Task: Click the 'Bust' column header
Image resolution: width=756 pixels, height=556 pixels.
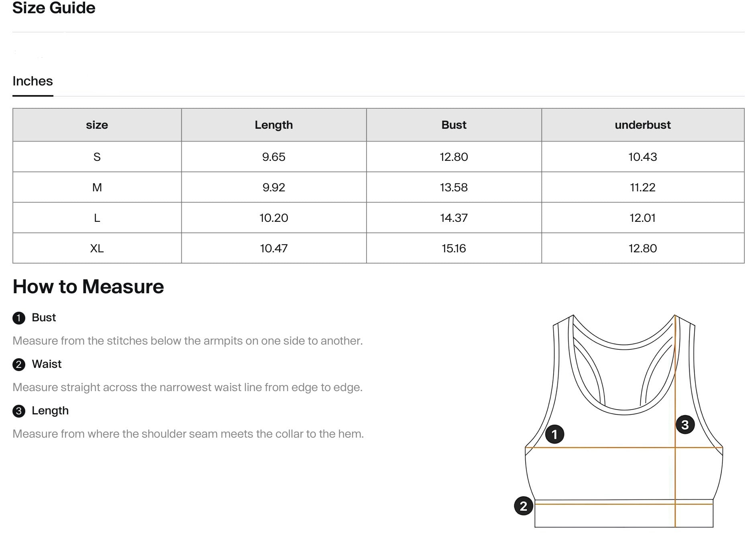Action: click(x=454, y=125)
